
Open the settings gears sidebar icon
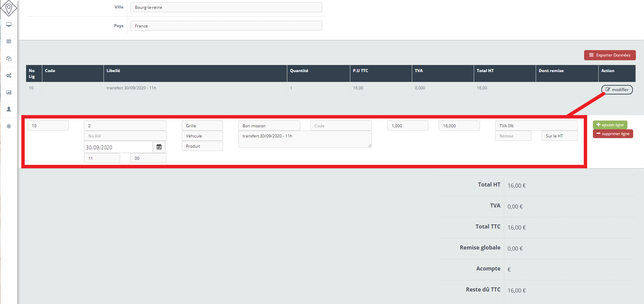click(9, 75)
